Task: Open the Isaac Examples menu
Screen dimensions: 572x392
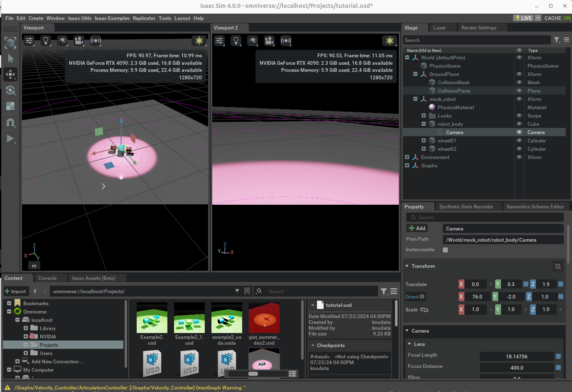Action: coord(112,18)
